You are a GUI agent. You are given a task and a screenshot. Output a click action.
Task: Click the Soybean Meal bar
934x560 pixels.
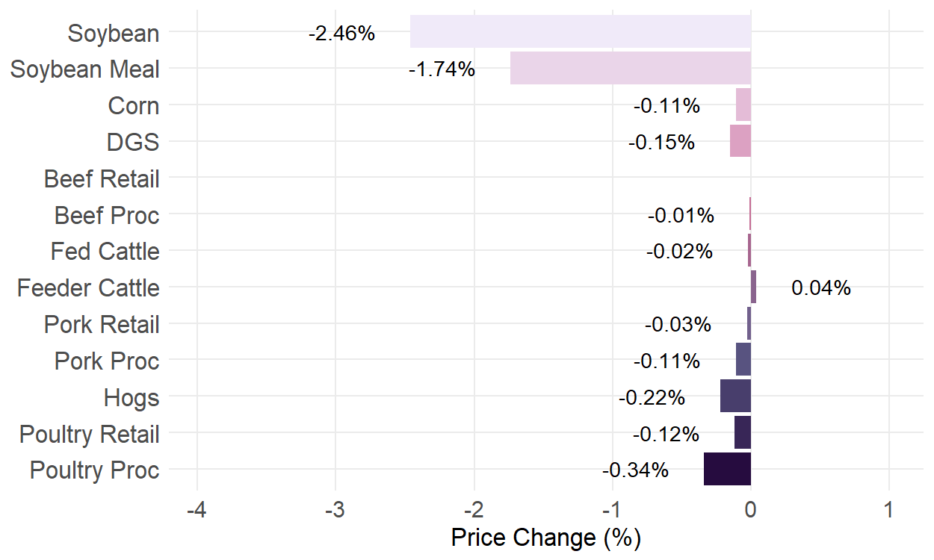(630, 68)
